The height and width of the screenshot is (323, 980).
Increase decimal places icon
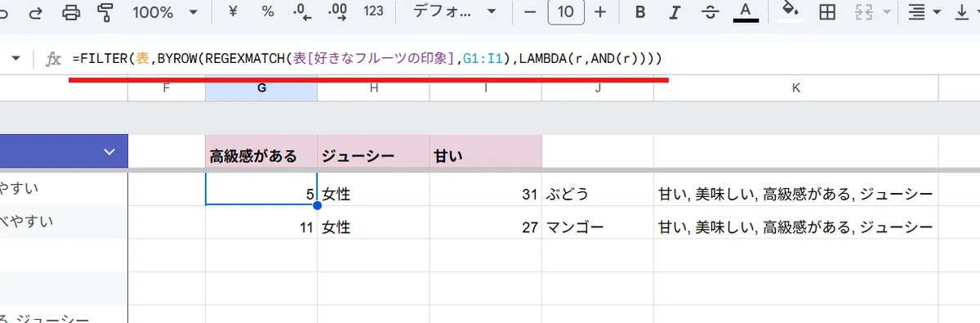click(x=336, y=12)
